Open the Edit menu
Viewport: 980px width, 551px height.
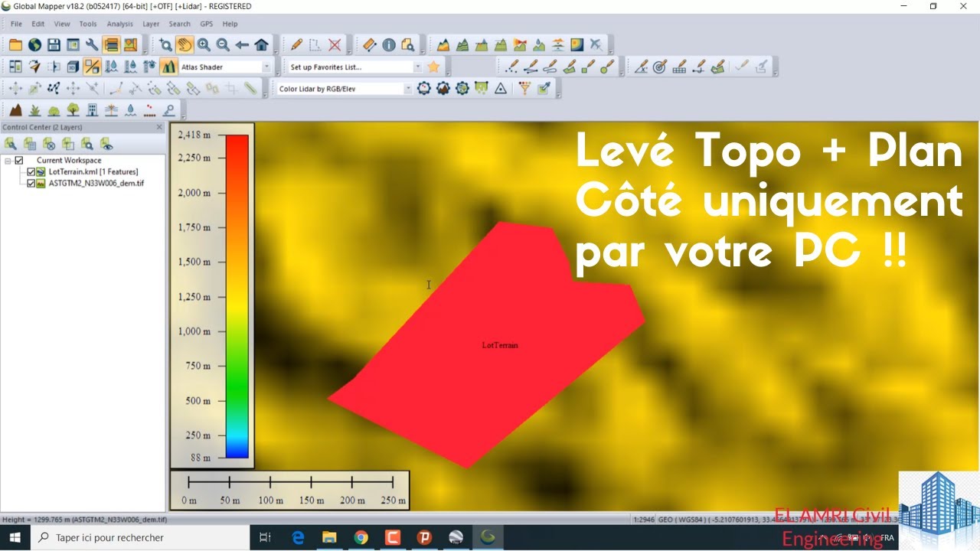coord(38,24)
